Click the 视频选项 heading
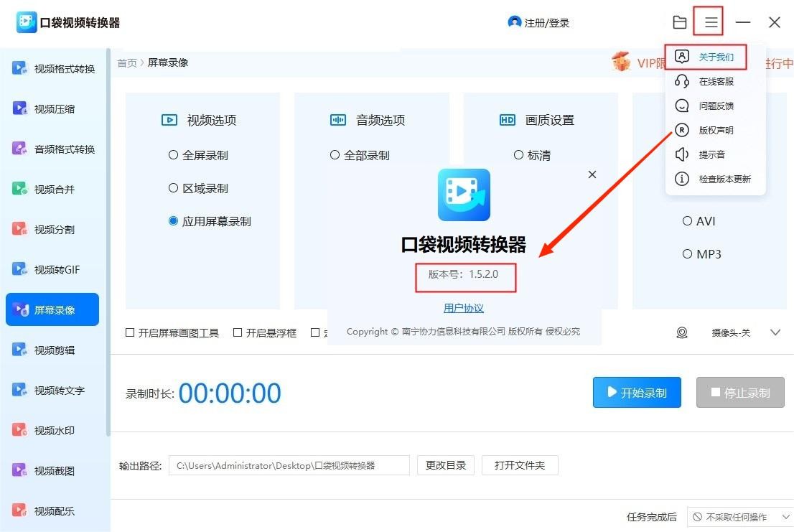Viewport: 794px width, 532px height. click(x=212, y=120)
